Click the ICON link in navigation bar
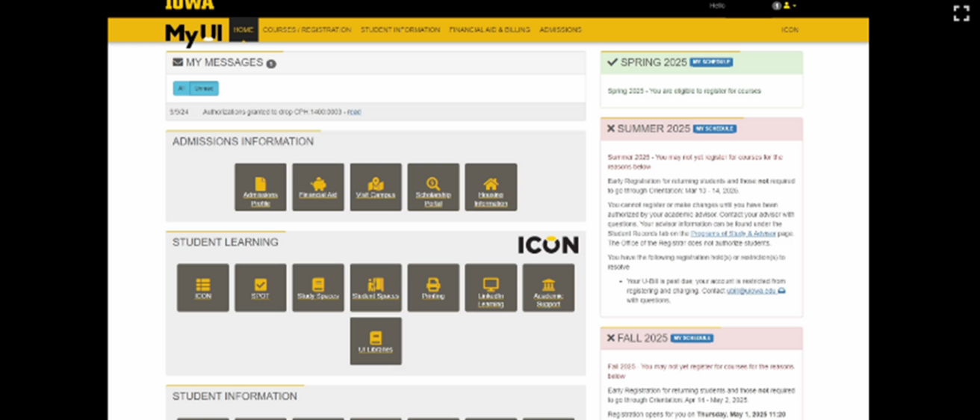This screenshot has height=420, width=980. click(790, 30)
